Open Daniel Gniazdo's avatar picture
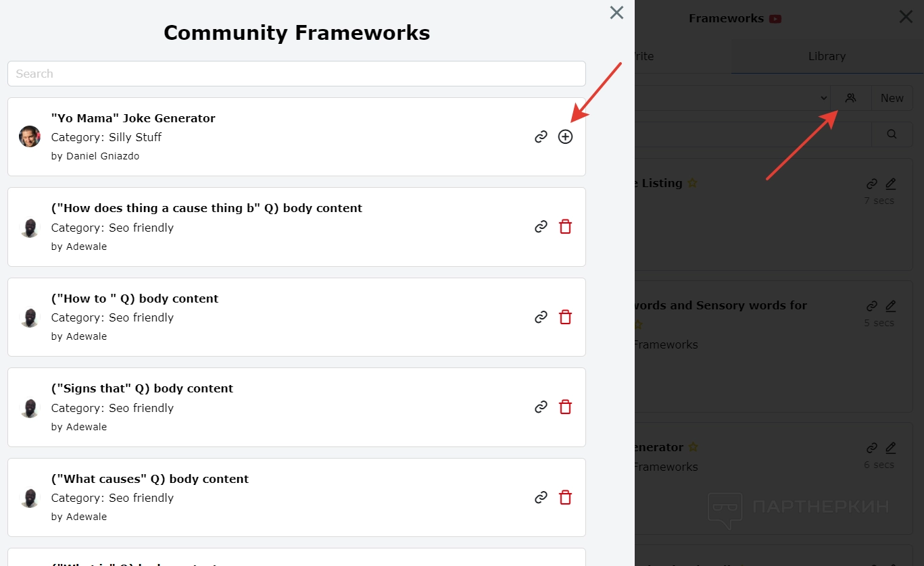924x566 pixels. point(30,136)
